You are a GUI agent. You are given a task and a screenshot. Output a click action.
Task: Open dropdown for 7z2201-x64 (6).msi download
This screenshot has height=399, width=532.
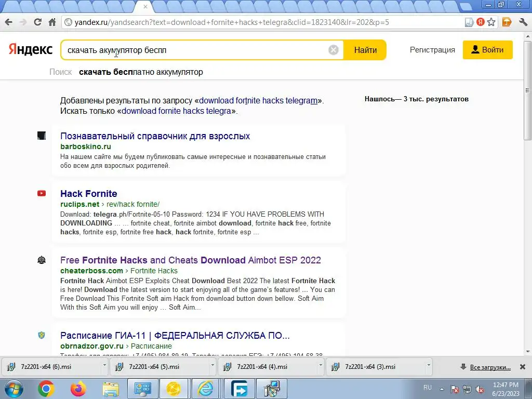(x=104, y=366)
